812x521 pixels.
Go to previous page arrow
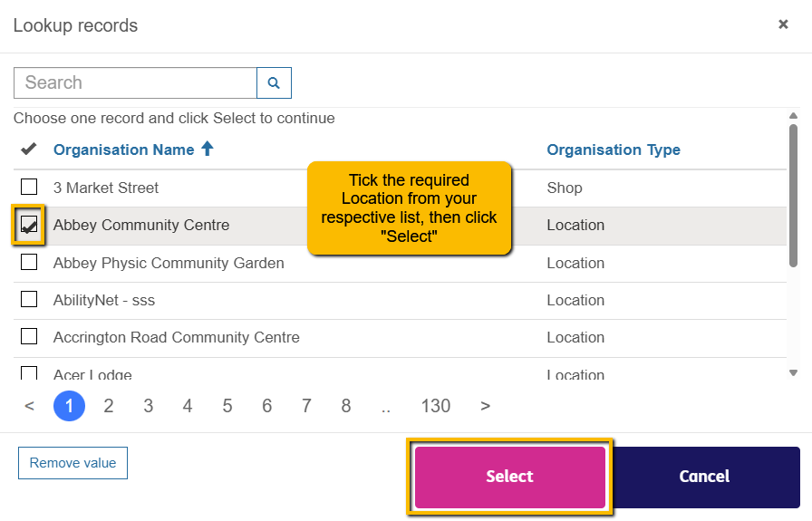click(x=29, y=406)
